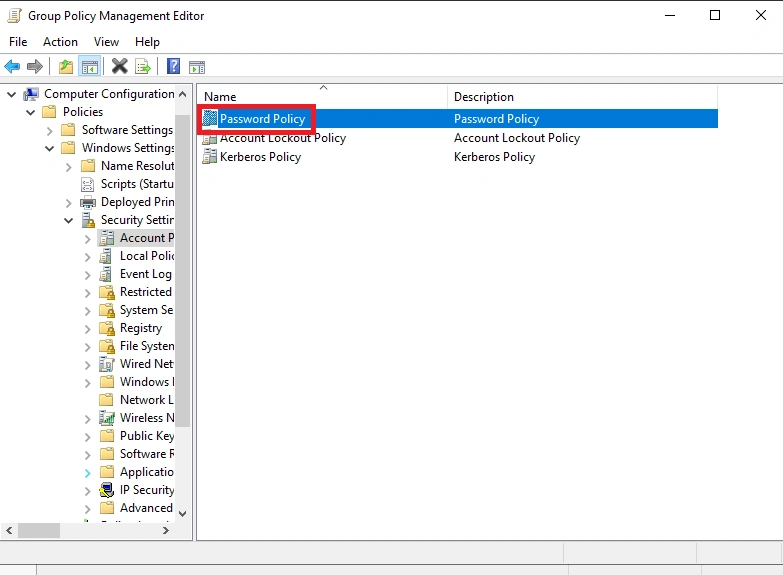
Task: Click the Group Policy Editor title bar icon
Action: coord(14,16)
